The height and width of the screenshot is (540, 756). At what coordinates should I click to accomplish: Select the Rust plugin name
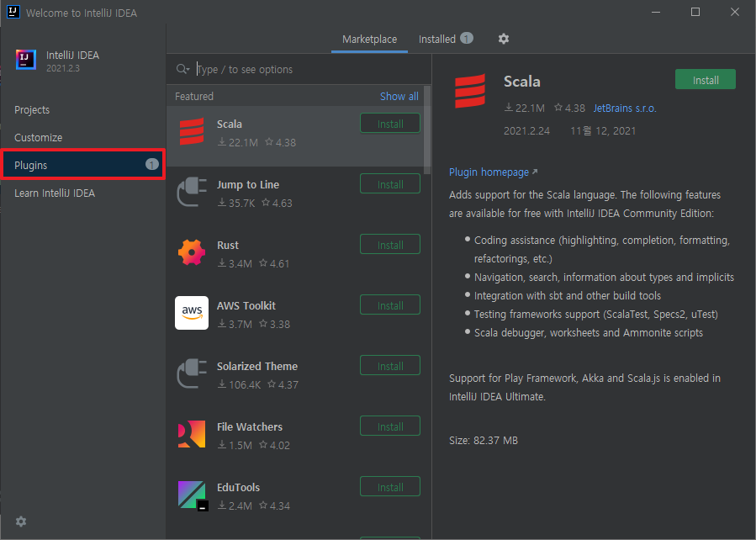[228, 245]
